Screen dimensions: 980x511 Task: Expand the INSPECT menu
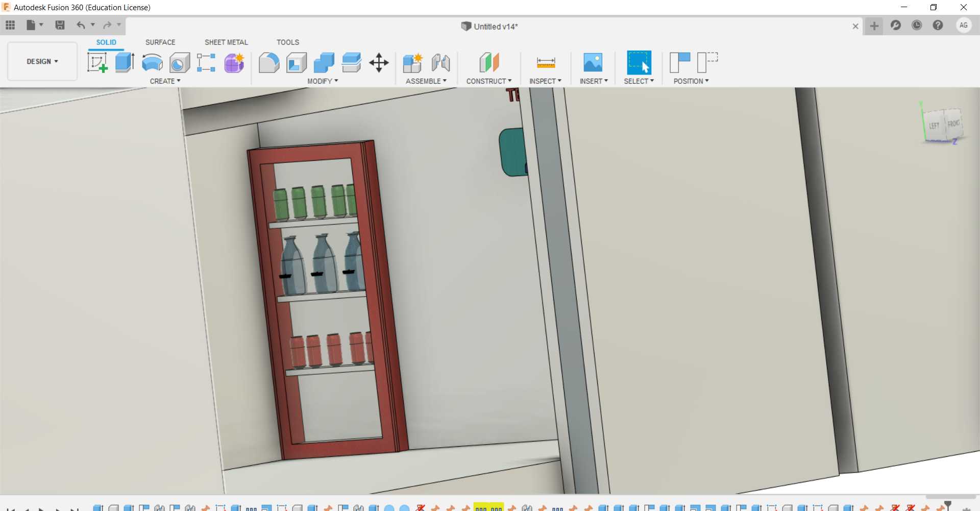(545, 81)
